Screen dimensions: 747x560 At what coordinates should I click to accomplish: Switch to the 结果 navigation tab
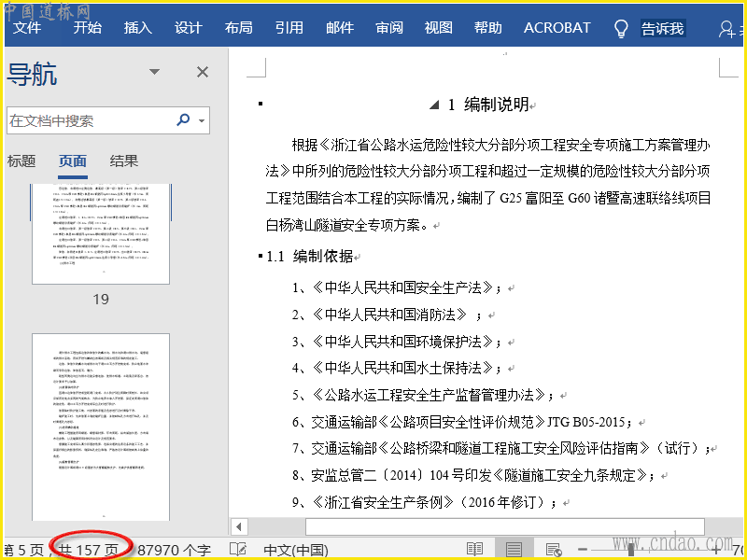[x=124, y=161]
